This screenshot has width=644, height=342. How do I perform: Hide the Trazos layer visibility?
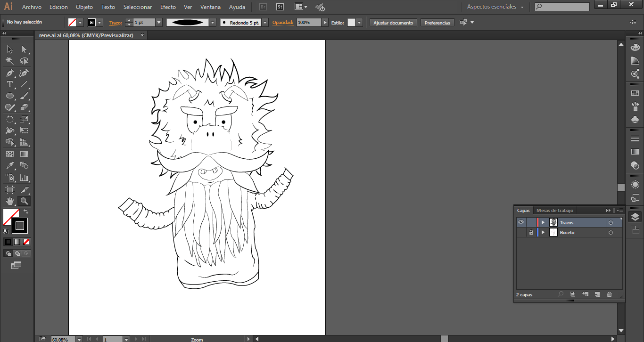[x=521, y=222]
